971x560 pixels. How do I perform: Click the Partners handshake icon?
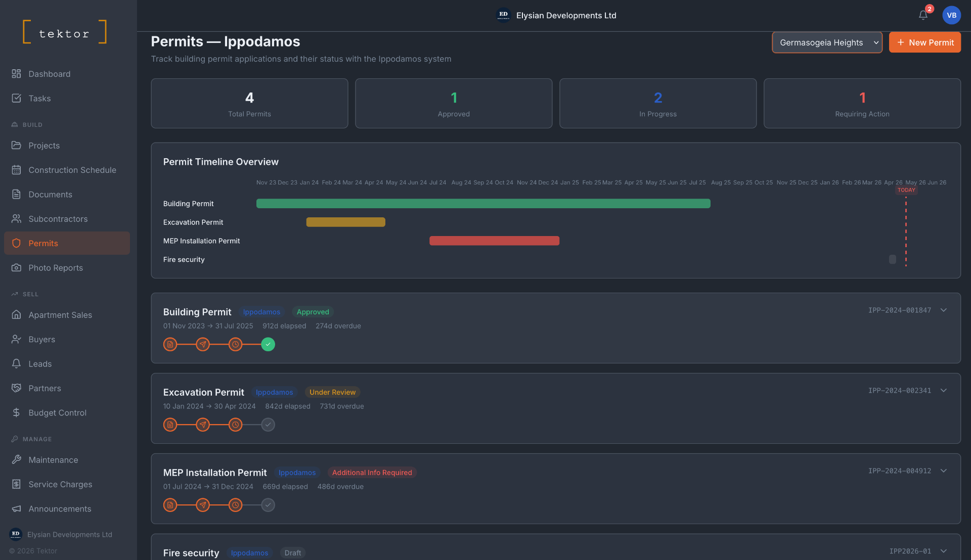pyautogui.click(x=16, y=388)
